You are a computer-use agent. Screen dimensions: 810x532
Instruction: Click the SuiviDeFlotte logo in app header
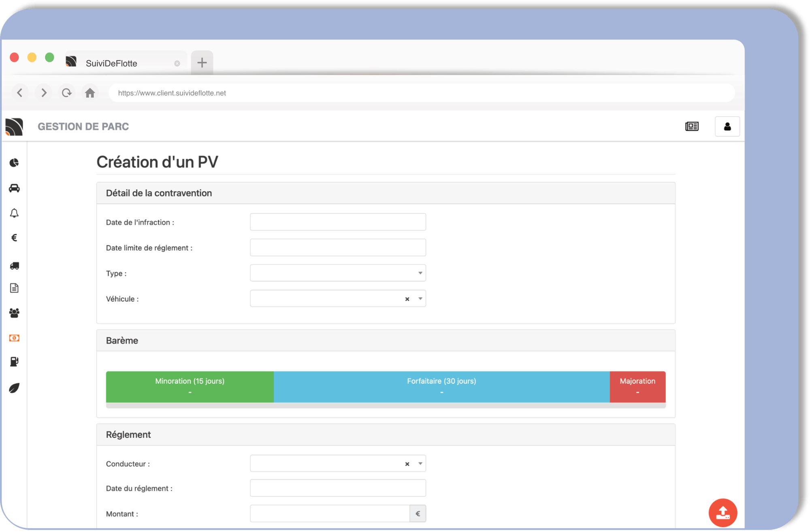pos(14,127)
